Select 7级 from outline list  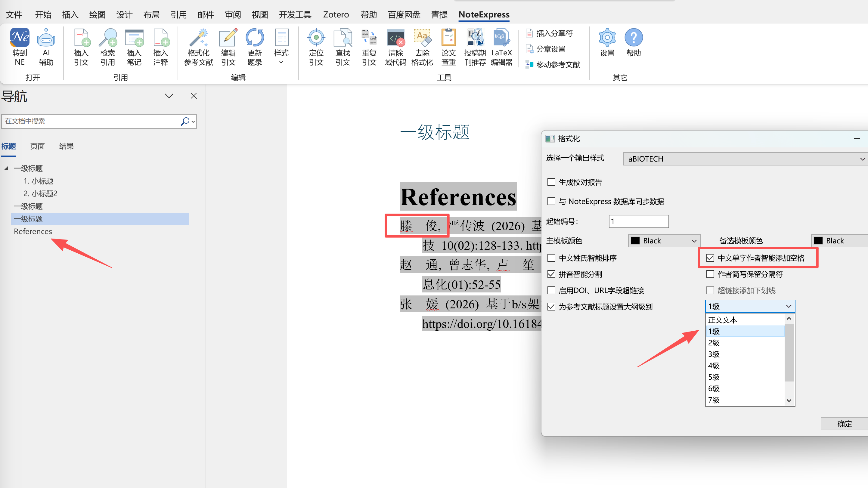[x=745, y=400]
